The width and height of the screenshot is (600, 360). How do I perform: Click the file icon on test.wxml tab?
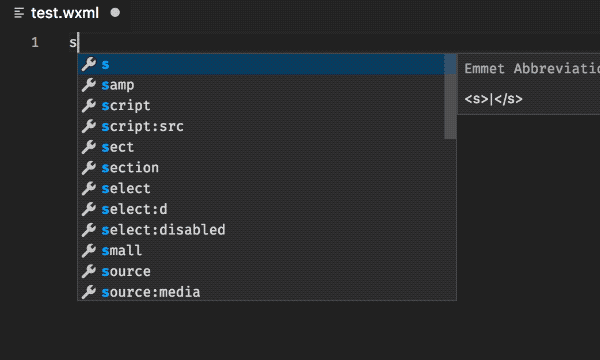(x=19, y=13)
